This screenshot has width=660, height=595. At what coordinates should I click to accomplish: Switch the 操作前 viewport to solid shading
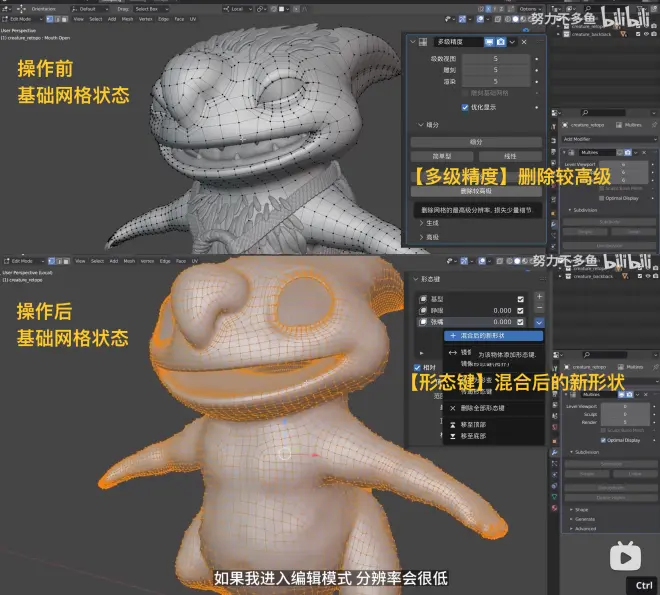[x=515, y=19]
